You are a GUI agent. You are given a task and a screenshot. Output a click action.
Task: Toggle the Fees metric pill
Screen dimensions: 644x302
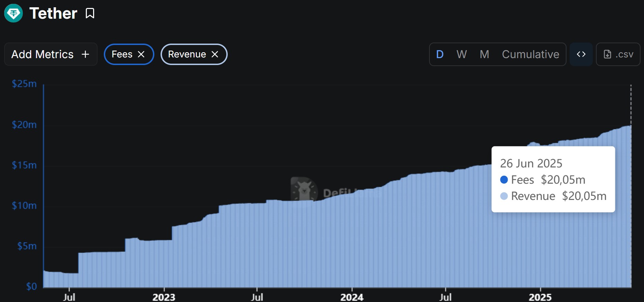coord(122,54)
